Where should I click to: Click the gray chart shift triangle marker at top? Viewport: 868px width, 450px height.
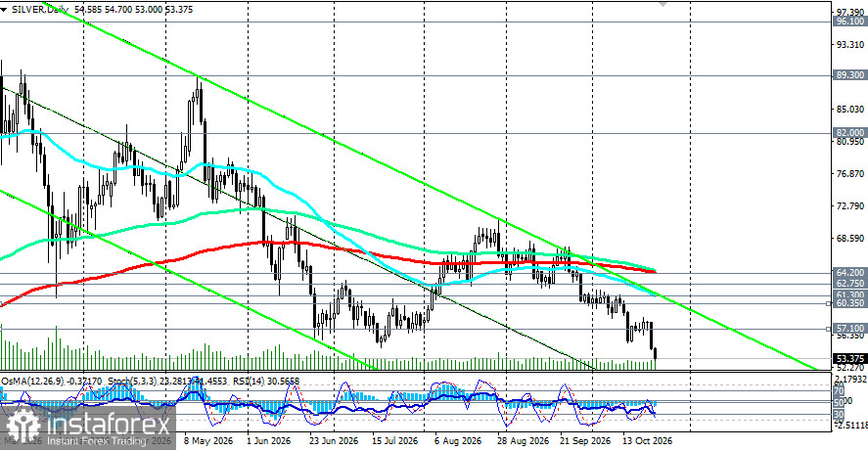pyautogui.click(x=662, y=3)
